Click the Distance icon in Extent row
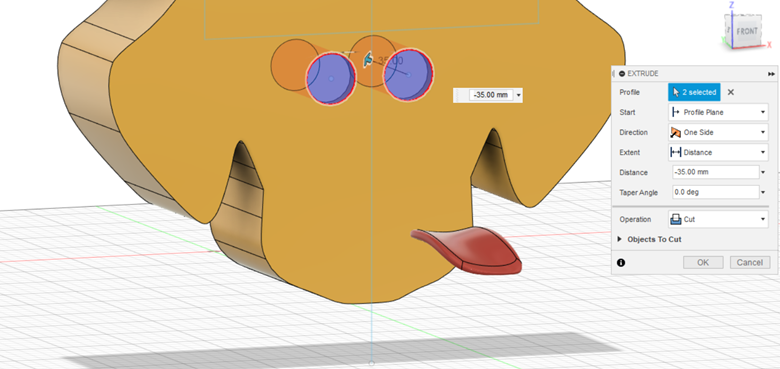780x369 pixels. [676, 152]
